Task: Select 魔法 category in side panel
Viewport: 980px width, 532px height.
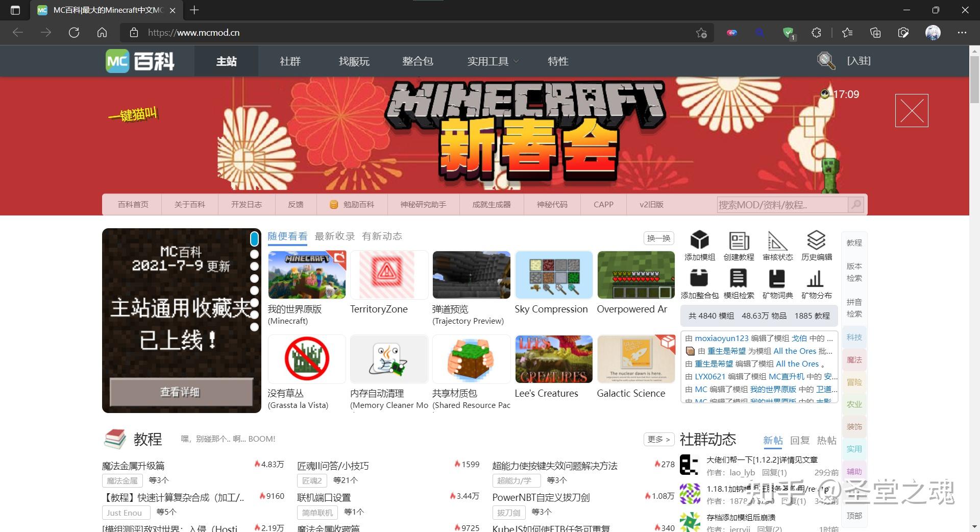Action: point(854,359)
